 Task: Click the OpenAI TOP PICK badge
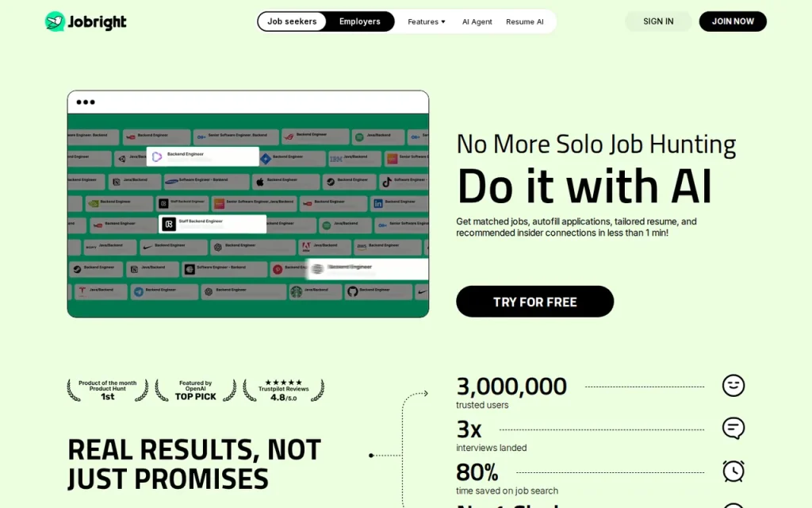coord(195,390)
